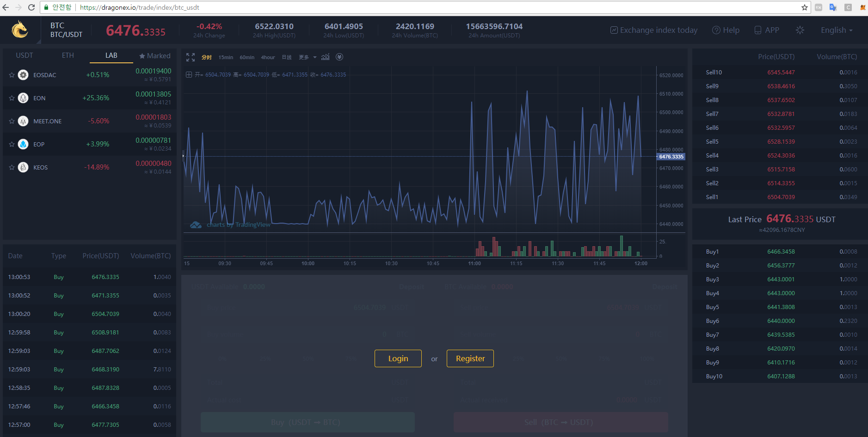Open the Help link

coord(726,30)
